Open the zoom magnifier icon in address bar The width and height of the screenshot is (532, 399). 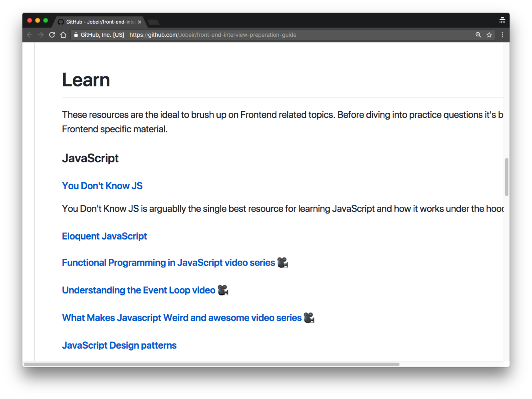tap(478, 35)
